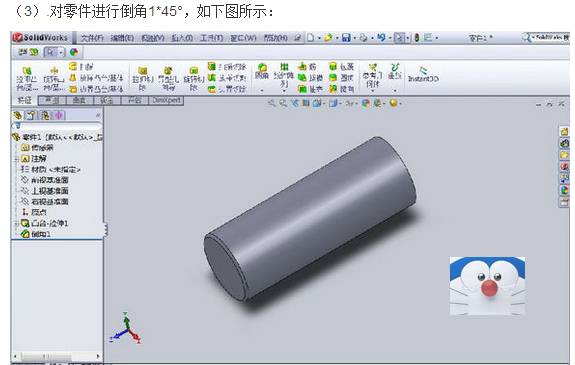Select the FeatureManager design tree tab
This screenshot has width=575, height=365.
pyautogui.click(x=18, y=116)
